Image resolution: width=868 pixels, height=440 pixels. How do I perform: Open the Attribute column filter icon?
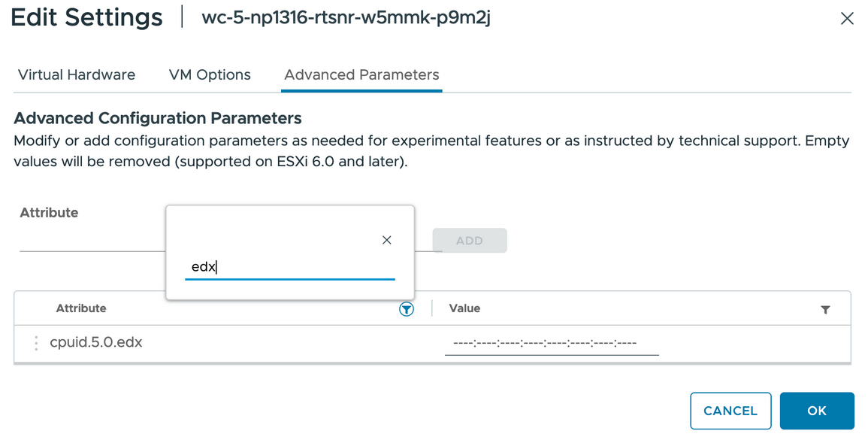[x=407, y=309]
